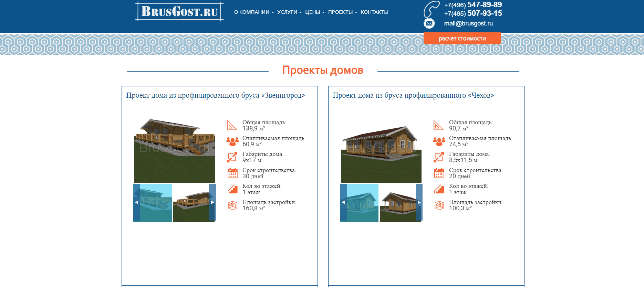Click the house dimensions arrow icon for Чехов
This screenshot has width=644, height=287.
439,157
